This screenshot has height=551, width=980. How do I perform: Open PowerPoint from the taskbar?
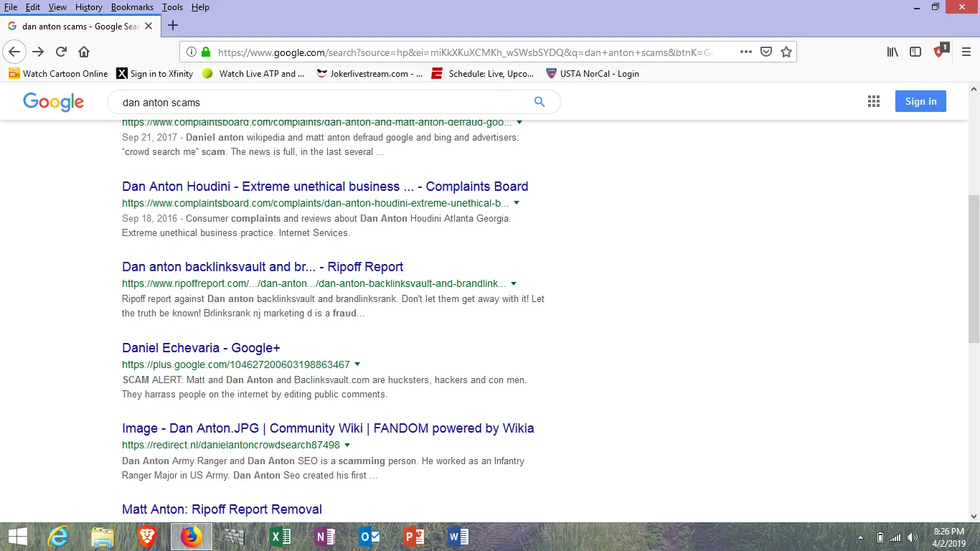click(x=414, y=537)
